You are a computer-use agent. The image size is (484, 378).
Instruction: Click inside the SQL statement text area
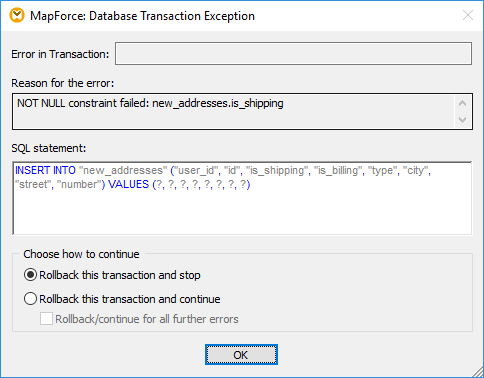[x=242, y=198]
